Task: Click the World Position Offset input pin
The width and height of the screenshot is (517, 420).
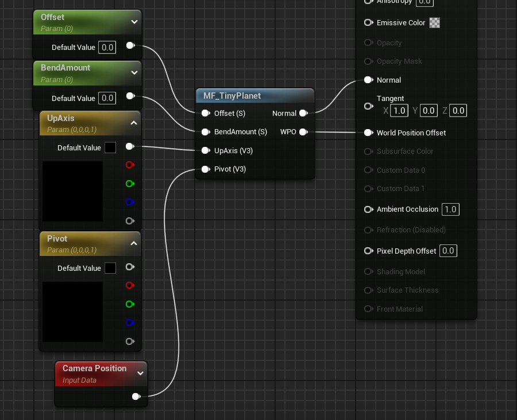Action: tap(369, 133)
